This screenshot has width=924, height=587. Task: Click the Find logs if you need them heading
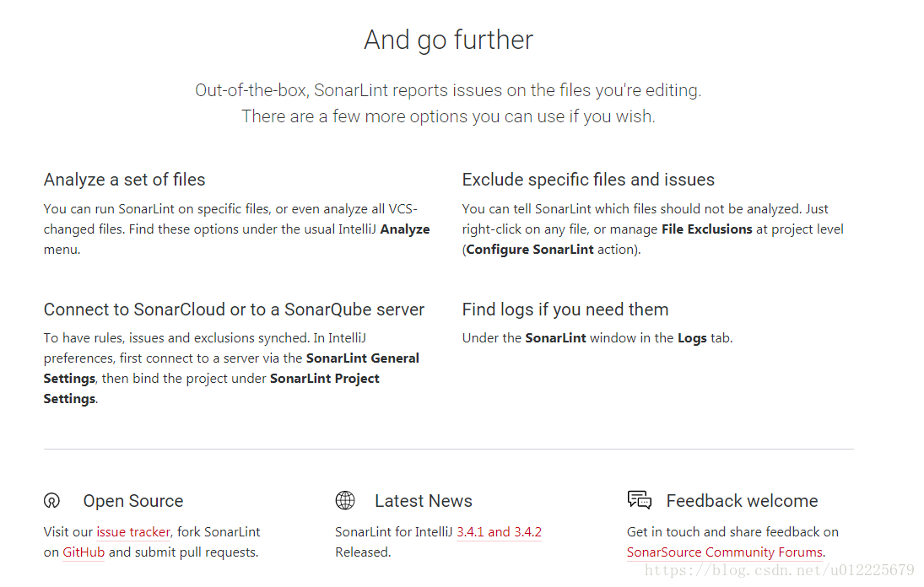click(x=565, y=309)
